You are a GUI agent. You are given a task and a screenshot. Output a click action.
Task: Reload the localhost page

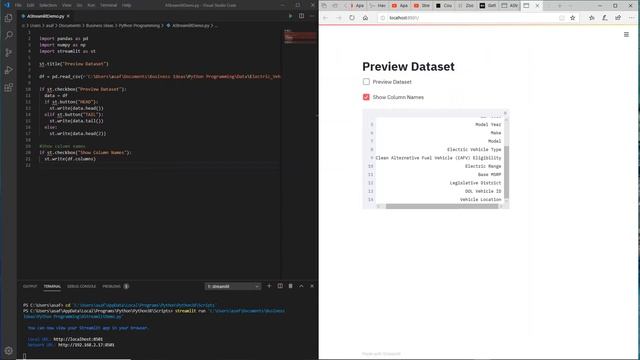[x=352, y=18]
